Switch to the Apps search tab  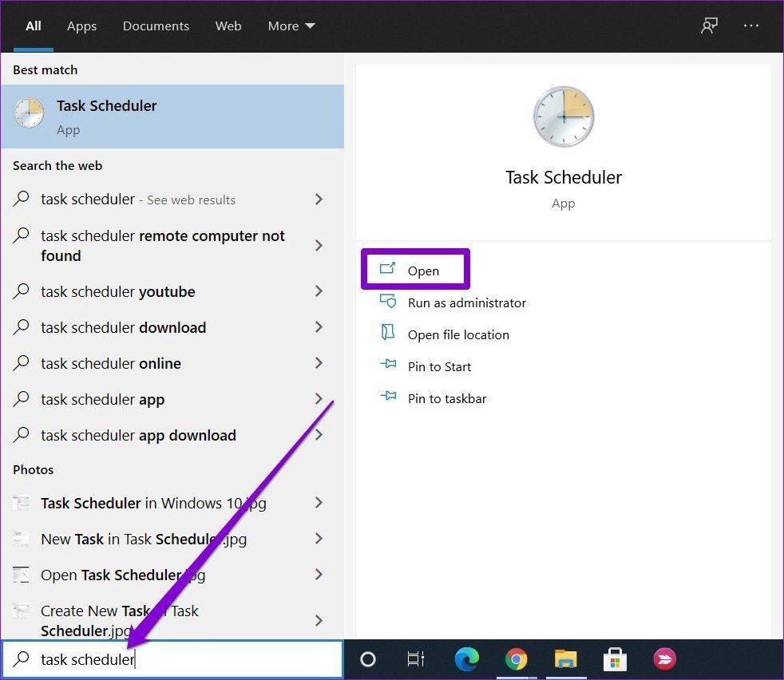[x=81, y=26]
